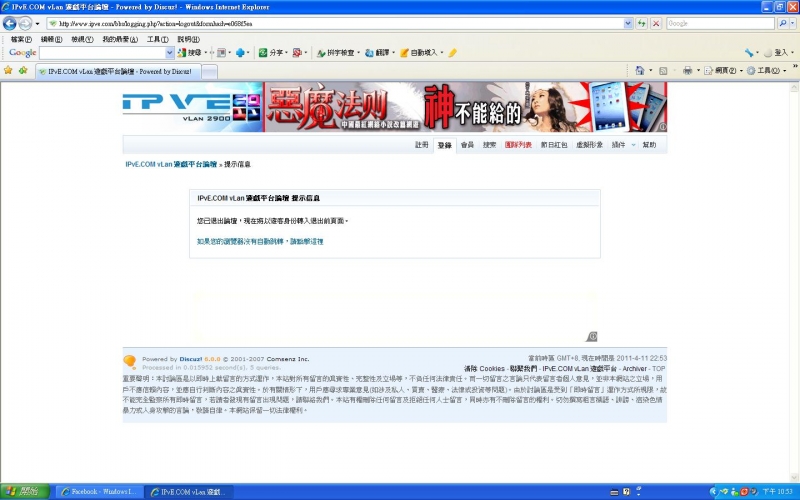Image resolution: width=800 pixels, height=500 pixels.
Task: Click the 搜索 search link in forum nav
Action: coord(489,145)
